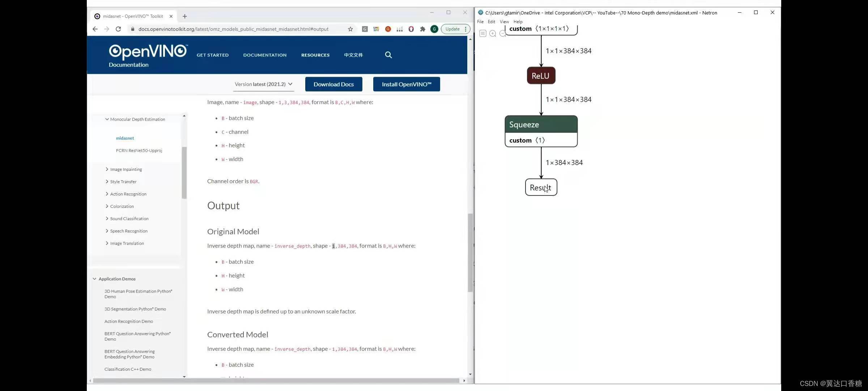The width and height of the screenshot is (868, 391).
Task: Click the site lock icon in address bar
Action: 133,29
